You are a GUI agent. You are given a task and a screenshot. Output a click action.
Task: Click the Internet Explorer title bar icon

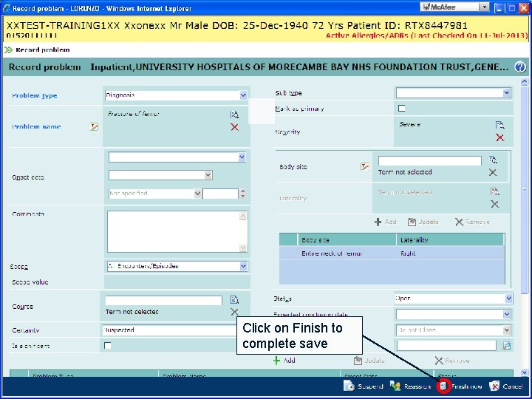point(7,8)
